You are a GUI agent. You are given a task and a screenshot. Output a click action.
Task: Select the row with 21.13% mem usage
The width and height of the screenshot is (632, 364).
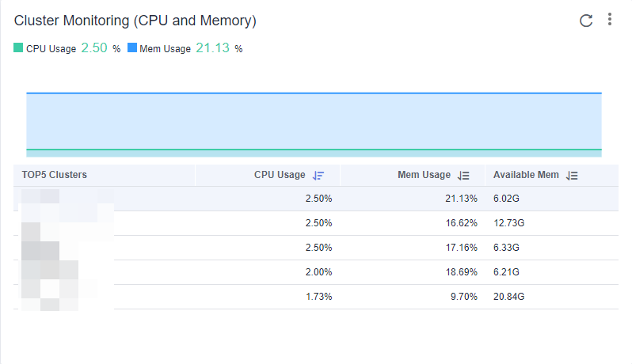[x=317, y=199]
